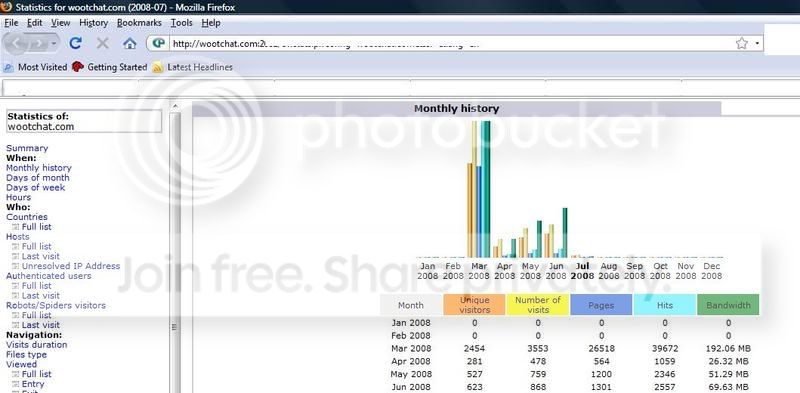Open the Robots/Spiders visitors link
This screenshot has height=393, width=800.
pos(56,305)
